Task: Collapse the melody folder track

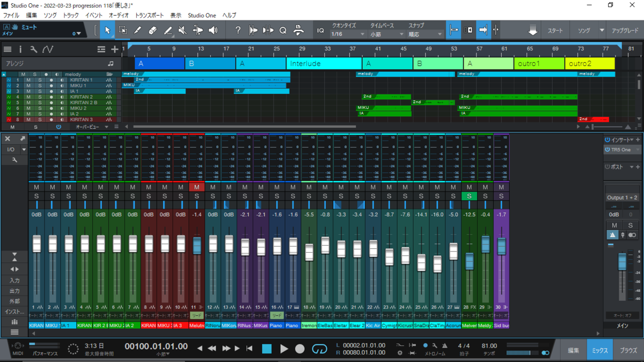Action: (4, 75)
